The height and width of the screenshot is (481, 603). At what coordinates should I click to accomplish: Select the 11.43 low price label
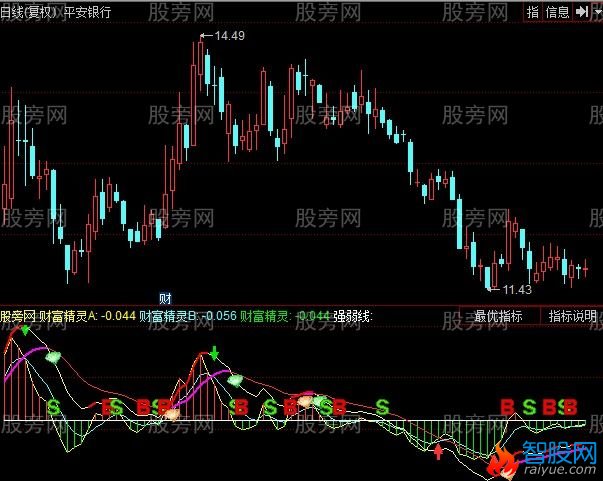point(517,290)
